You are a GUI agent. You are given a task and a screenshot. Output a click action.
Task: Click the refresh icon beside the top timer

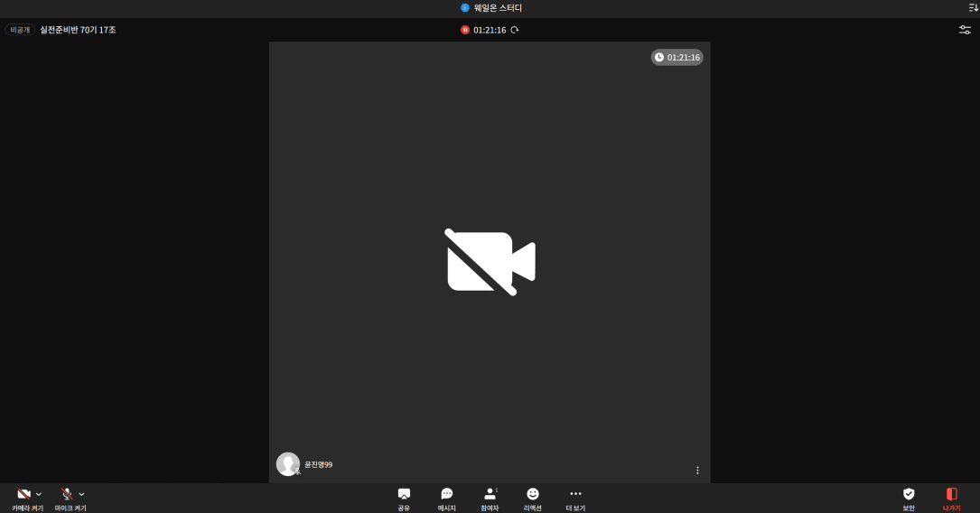click(x=514, y=30)
